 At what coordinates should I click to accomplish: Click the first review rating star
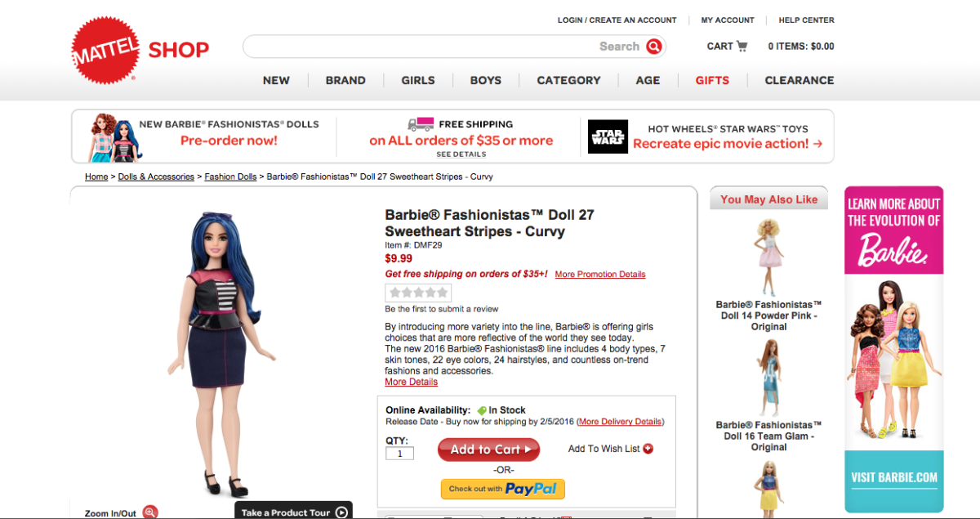click(x=394, y=292)
